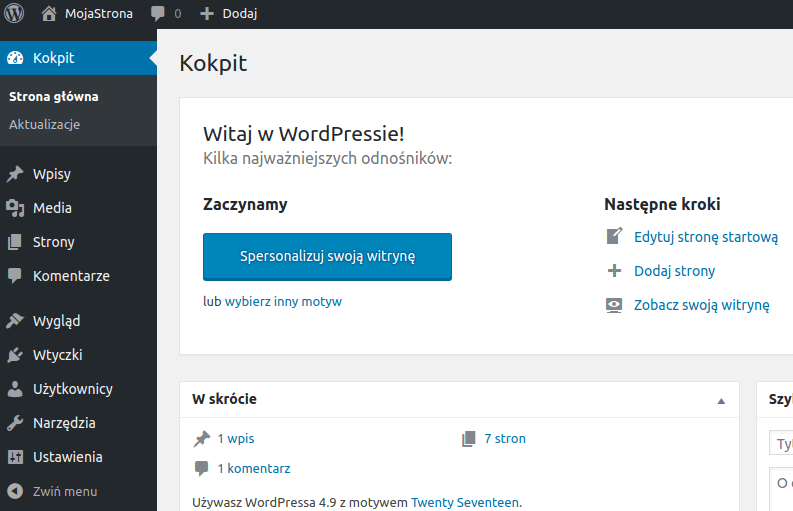This screenshot has height=511, width=793.
Task: Collapse the W skrócie panel
Action: pos(721,401)
